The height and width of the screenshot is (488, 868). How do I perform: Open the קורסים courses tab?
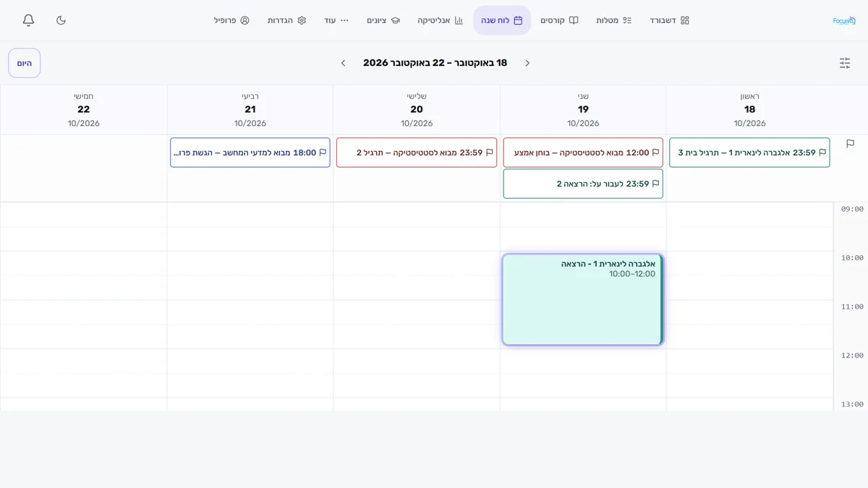click(559, 20)
